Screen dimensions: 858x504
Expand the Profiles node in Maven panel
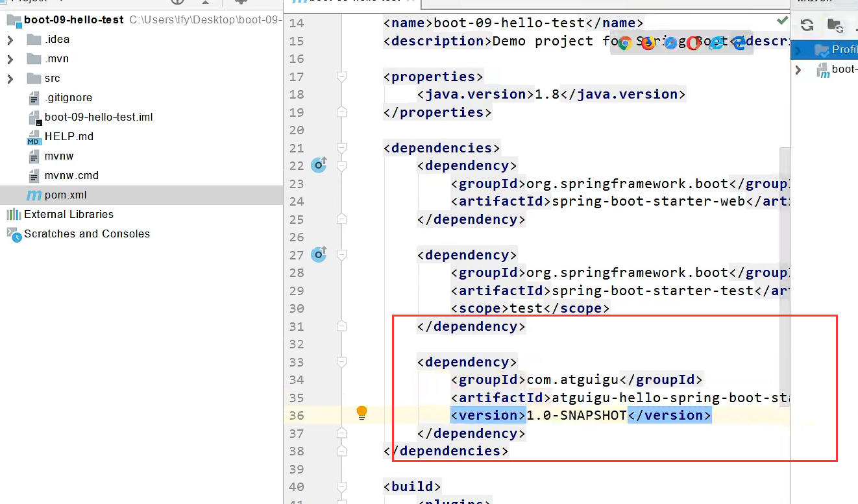(x=798, y=50)
